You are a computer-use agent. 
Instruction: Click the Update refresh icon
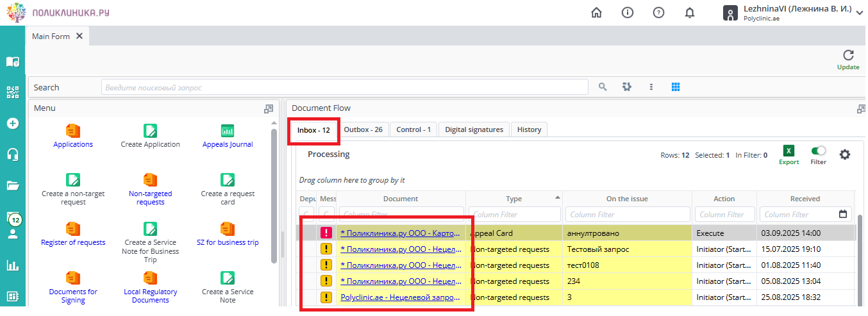click(848, 56)
